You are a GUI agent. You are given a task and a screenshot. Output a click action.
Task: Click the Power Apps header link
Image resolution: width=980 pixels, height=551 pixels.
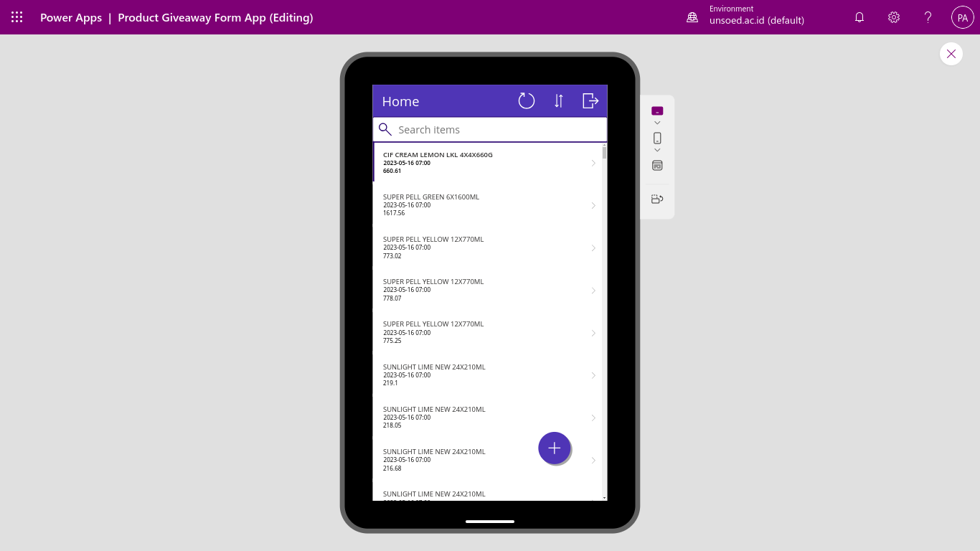[71, 17]
